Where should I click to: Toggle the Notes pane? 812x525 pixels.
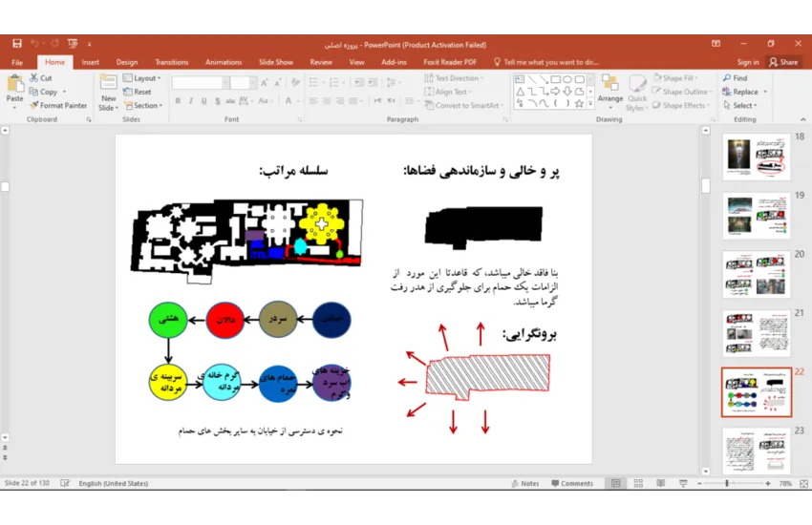(524, 484)
